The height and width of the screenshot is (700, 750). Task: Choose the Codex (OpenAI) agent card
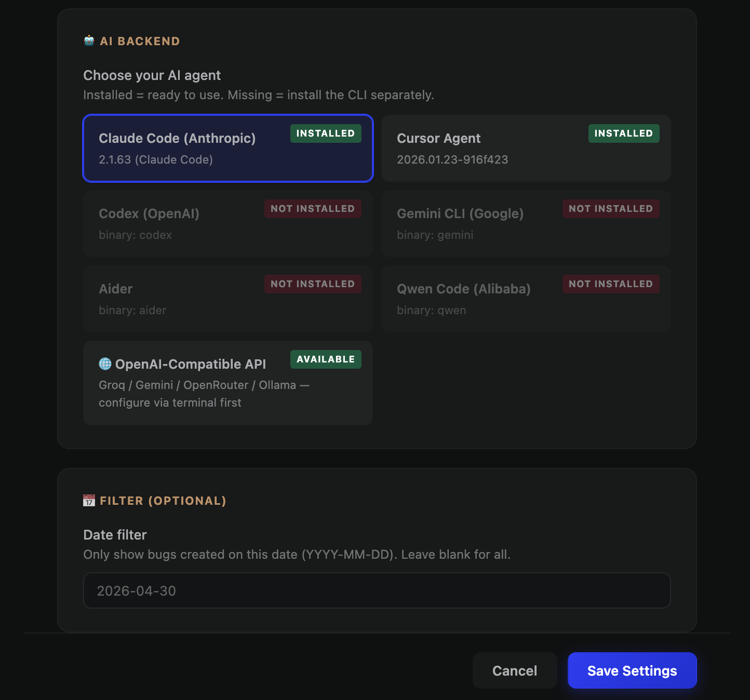tap(228, 223)
